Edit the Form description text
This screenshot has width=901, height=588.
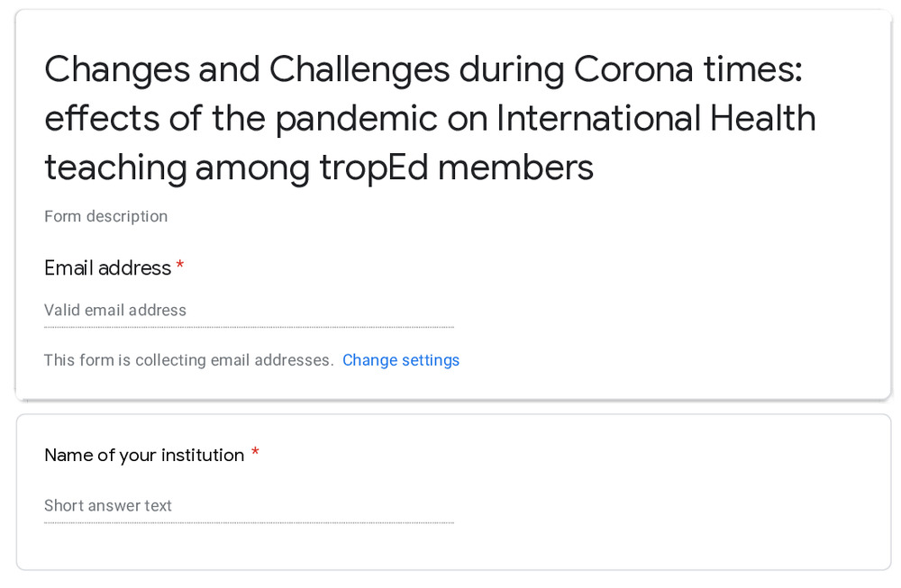point(105,216)
